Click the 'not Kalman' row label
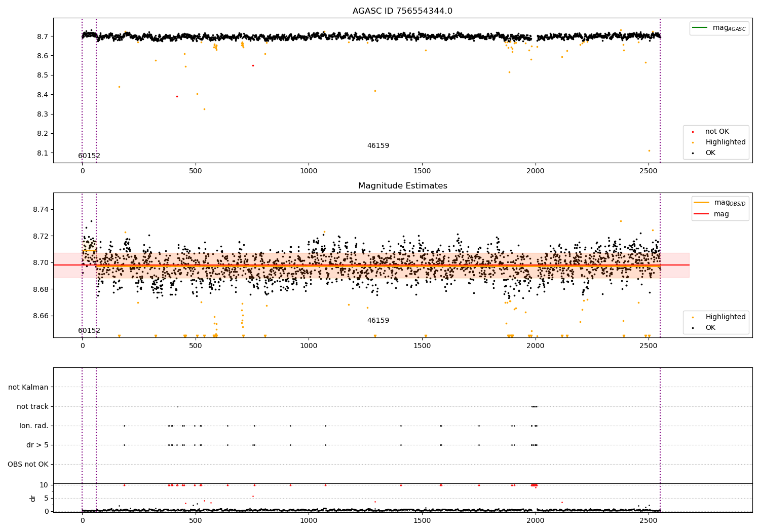 (x=28, y=387)
